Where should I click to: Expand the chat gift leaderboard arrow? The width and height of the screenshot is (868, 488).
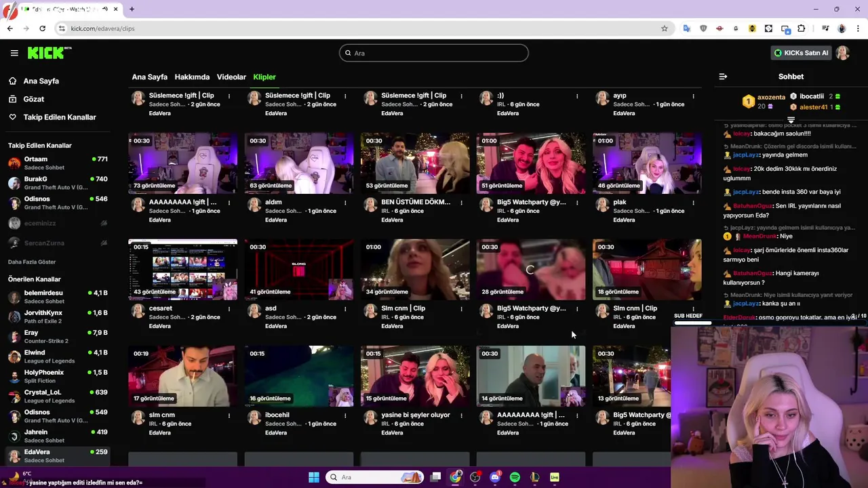pyautogui.click(x=791, y=120)
